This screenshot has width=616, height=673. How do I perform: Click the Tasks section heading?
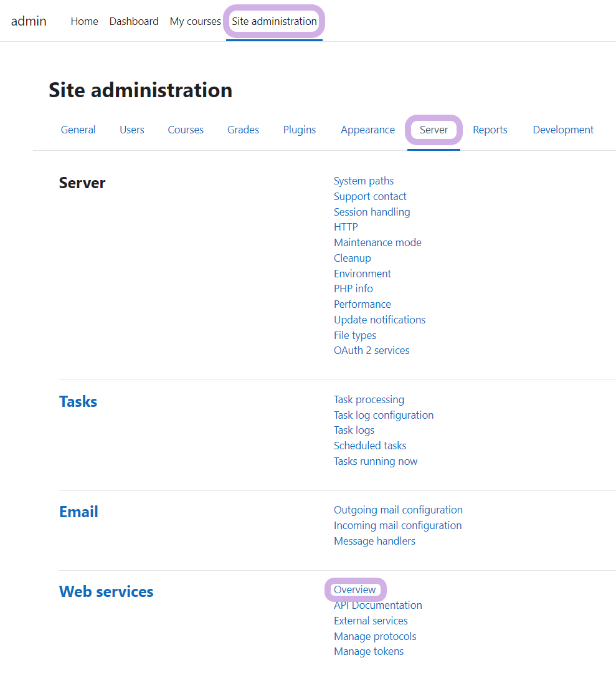coord(78,401)
